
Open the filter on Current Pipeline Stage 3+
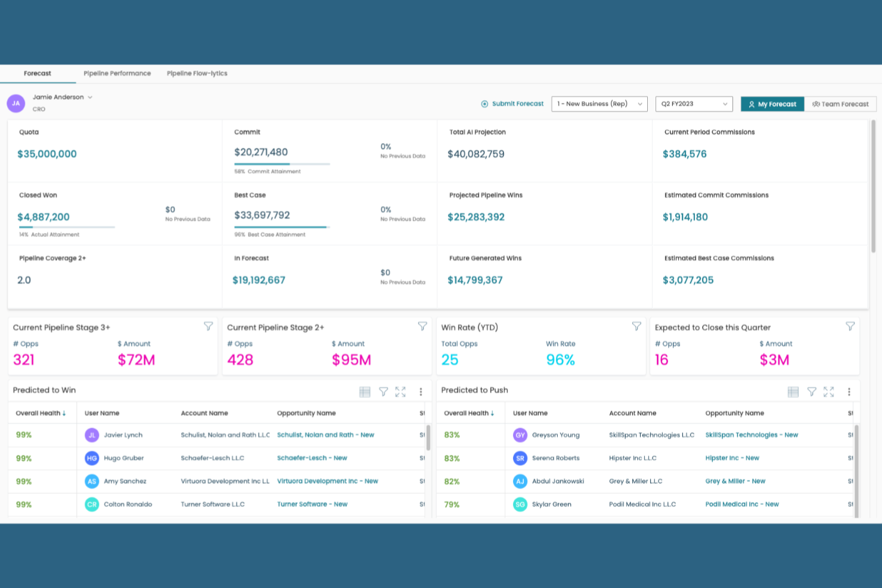(x=209, y=326)
